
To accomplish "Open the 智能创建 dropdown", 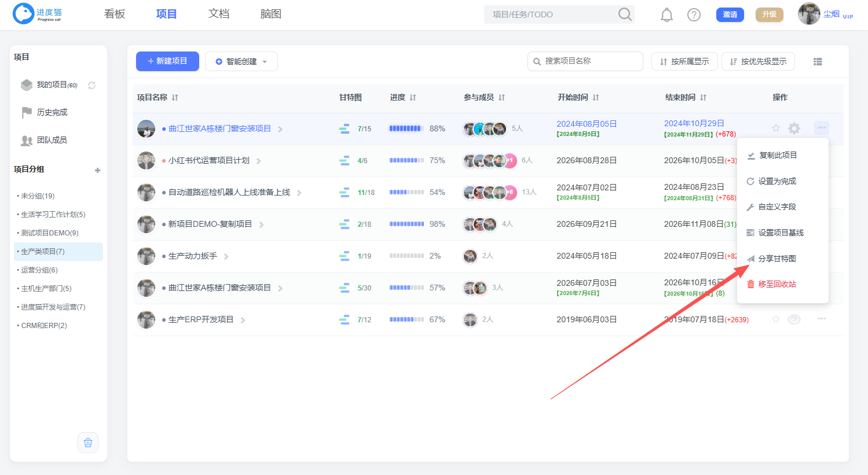I will click(x=241, y=61).
